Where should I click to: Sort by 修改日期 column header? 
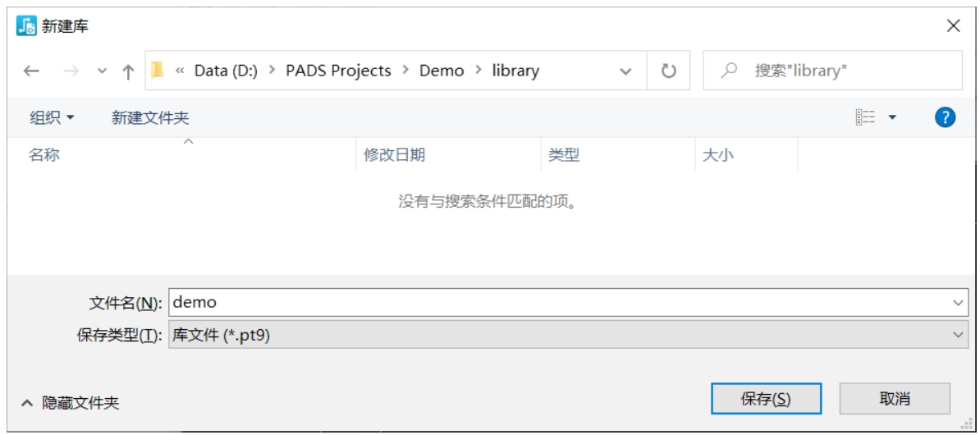[x=448, y=154]
